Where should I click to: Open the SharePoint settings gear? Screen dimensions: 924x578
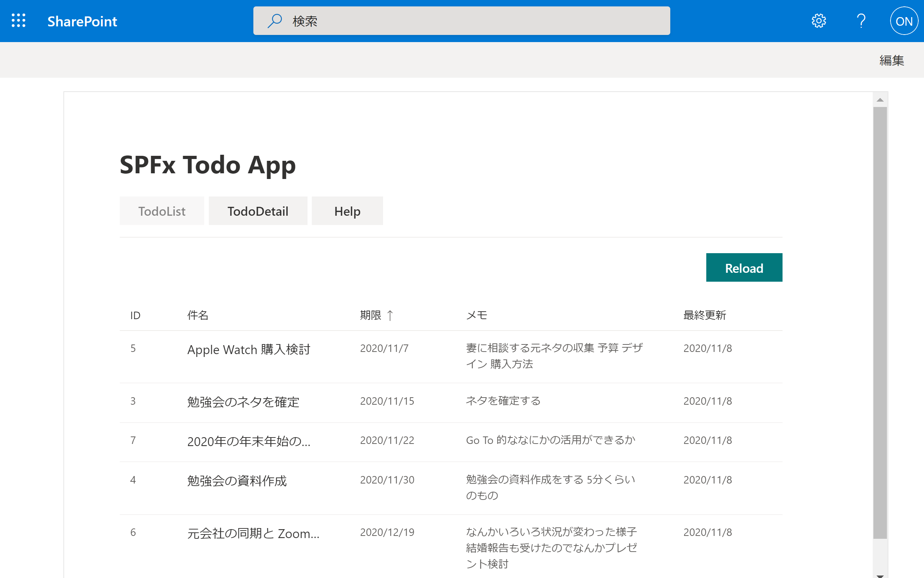tap(819, 21)
